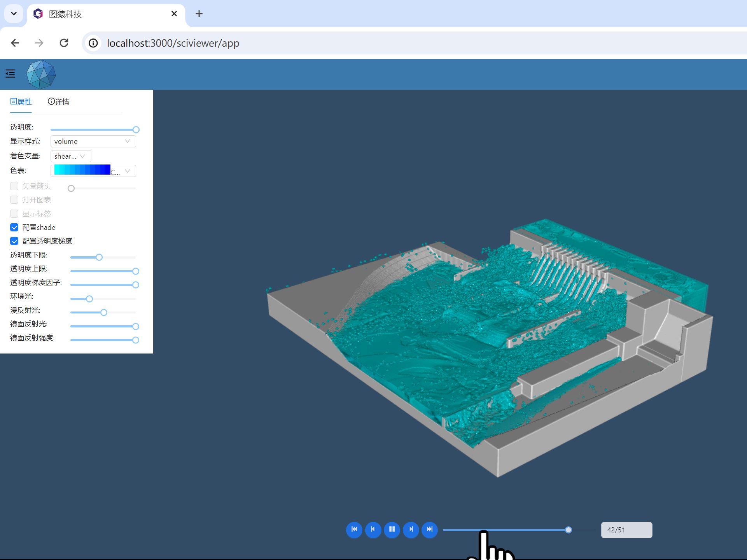This screenshot has height=560, width=747.
Task: Click the 透明度上限 slider handle
Action: coord(136,271)
